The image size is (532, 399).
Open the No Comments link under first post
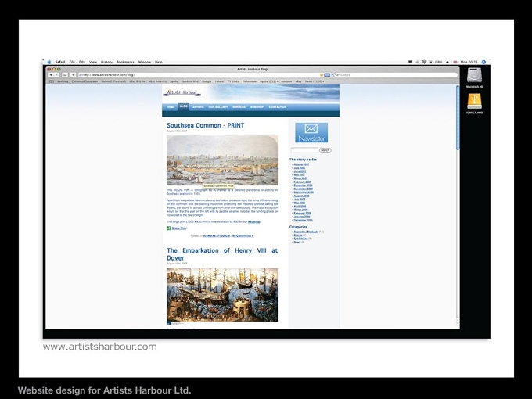243,235
